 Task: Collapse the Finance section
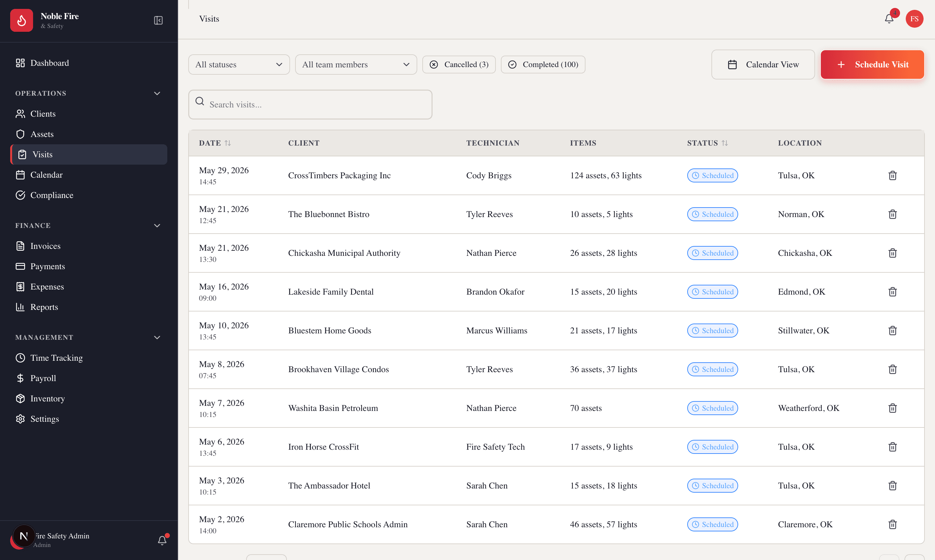tap(157, 226)
